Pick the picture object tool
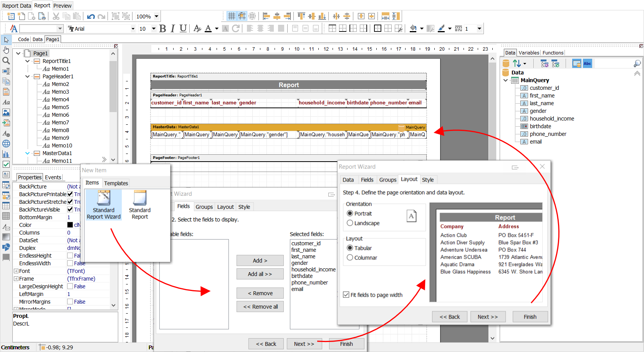Image resolution: width=644 pixels, height=352 pixels. [x=6, y=112]
